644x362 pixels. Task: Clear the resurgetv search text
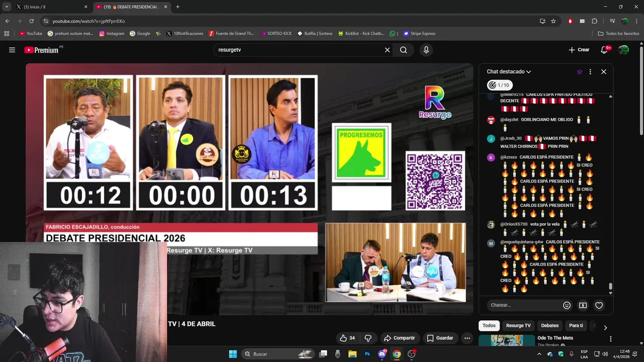(387, 50)
